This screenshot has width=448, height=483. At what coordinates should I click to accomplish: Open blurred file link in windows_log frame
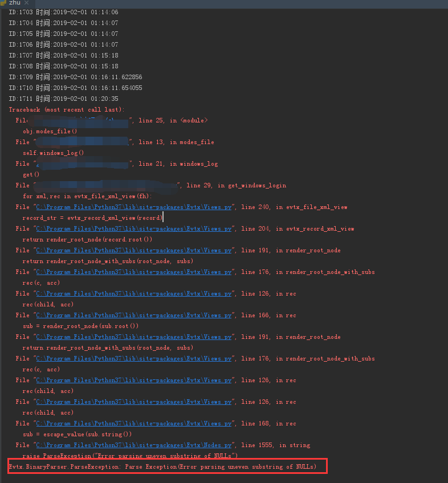click(82, 164)
